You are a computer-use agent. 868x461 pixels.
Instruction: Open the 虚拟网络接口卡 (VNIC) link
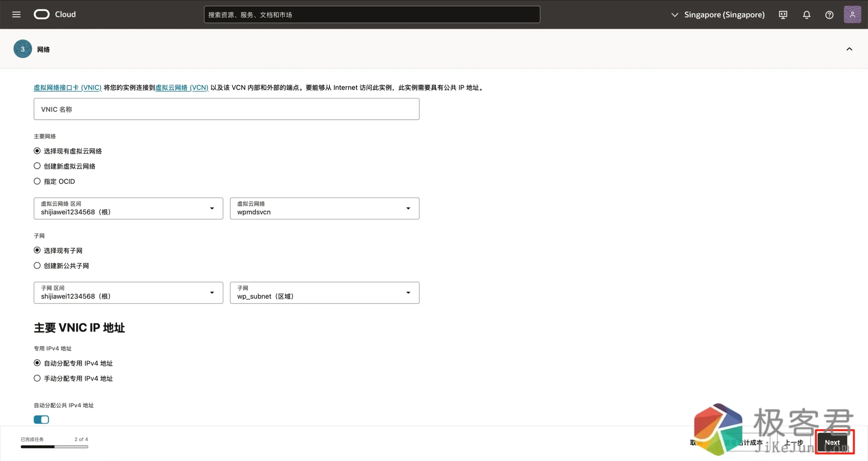(x=67, y=87)
